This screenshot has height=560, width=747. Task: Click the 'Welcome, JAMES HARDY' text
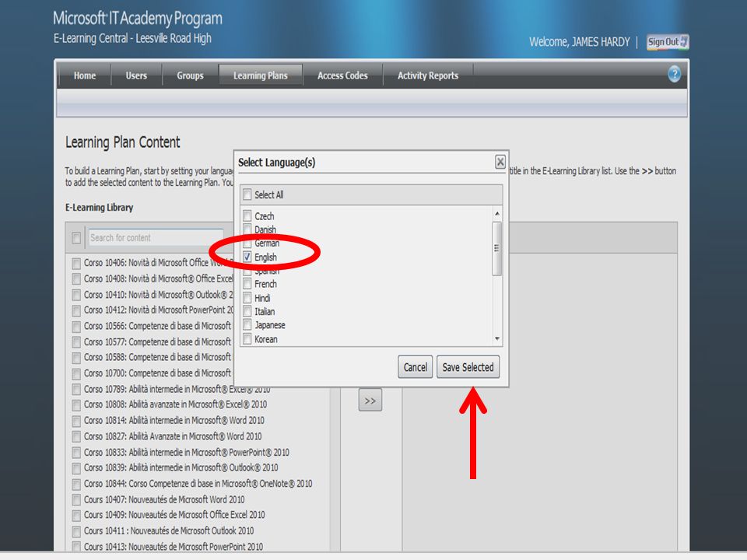coord(579,42)
